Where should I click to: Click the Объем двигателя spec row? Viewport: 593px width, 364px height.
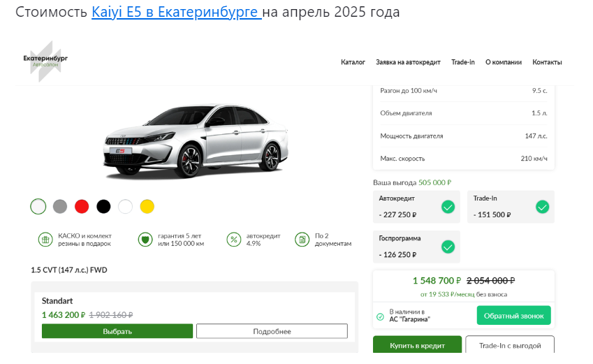[464, 113]
